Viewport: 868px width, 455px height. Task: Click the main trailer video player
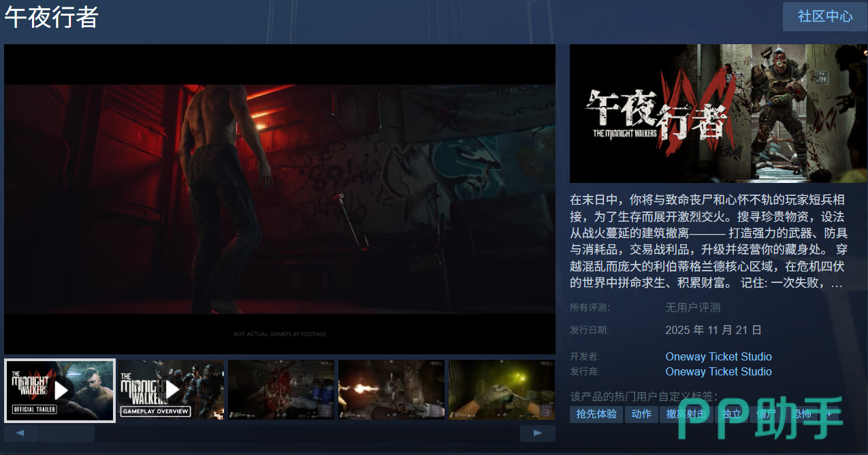point(280,199)
